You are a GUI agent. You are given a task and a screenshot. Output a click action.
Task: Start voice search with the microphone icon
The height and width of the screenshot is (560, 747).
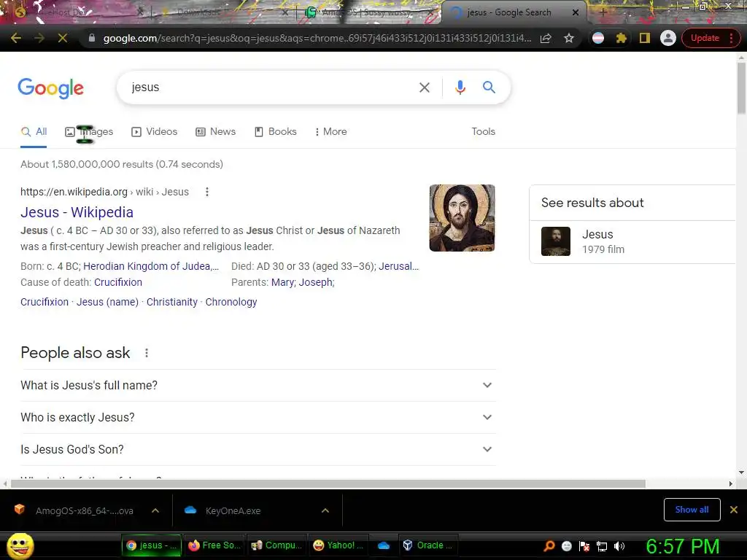[x=460, y=87]
